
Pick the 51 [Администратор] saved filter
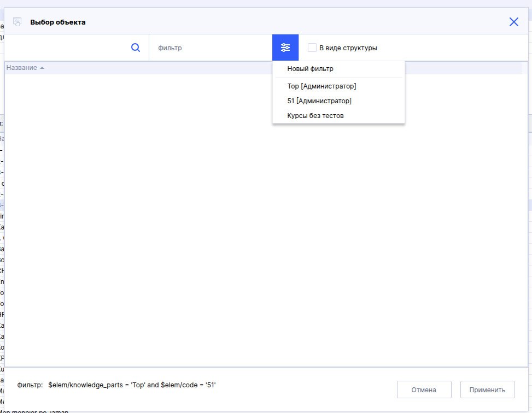319,101
